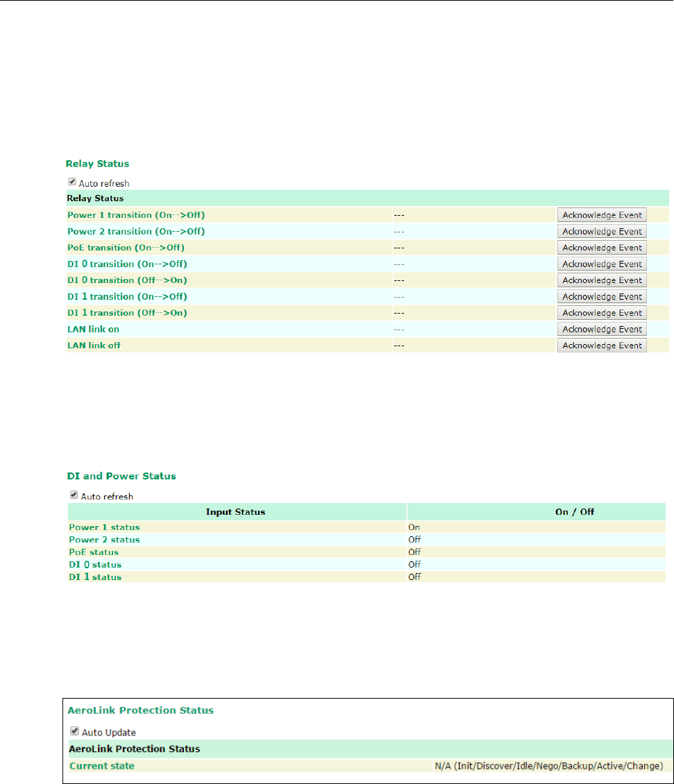Acknowledge Event for DI 1 transition (On-->Off)
Image resolution: width=674 pixels, height=784 pixels.
tap(602, 296)
